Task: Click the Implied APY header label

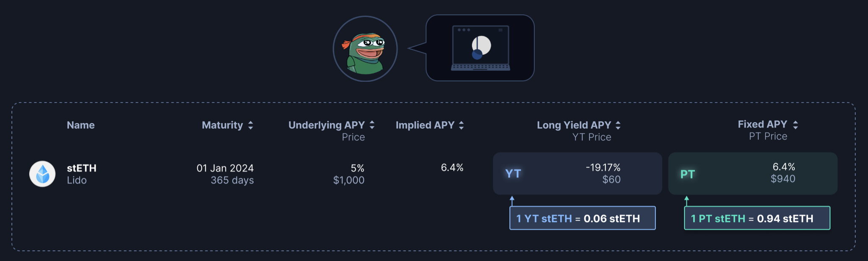Action: coord(425,125)
